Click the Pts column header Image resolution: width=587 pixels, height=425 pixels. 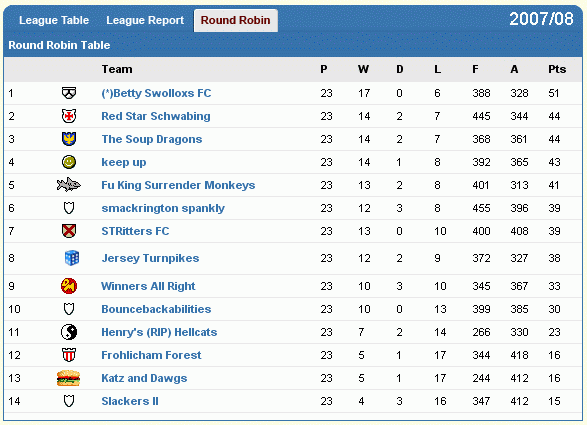[557, 69]
